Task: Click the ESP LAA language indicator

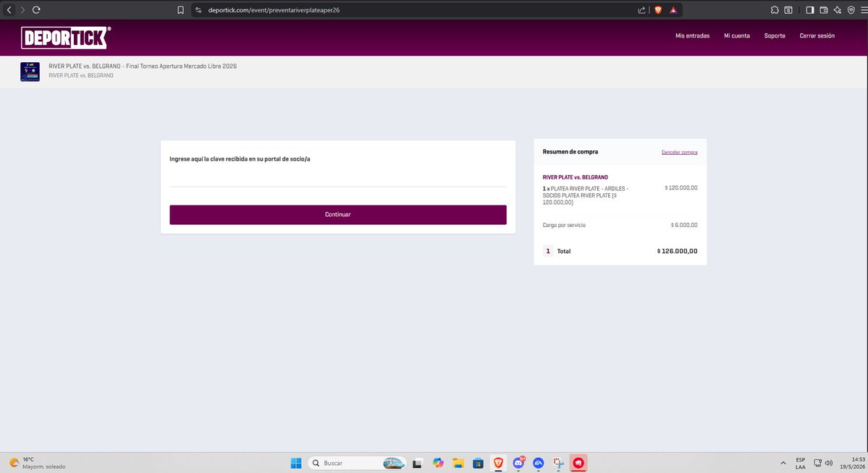Action: point(801,463)
